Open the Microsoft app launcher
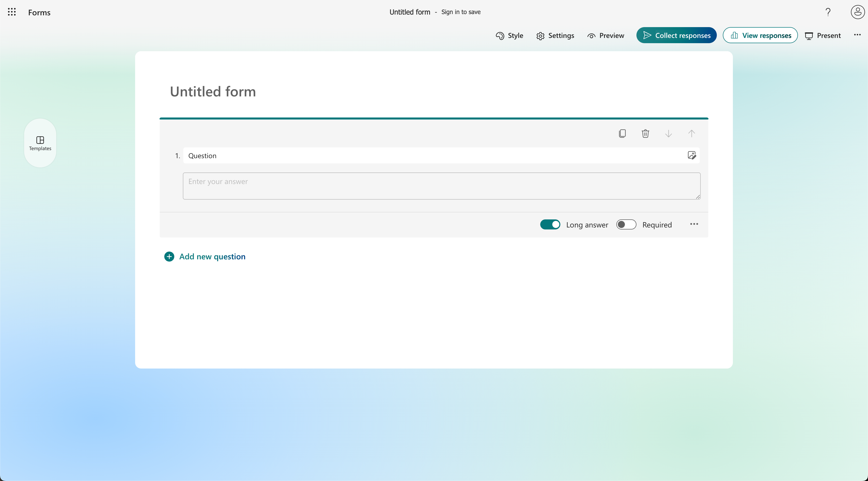The image size is (868, 481). (12, 12)
